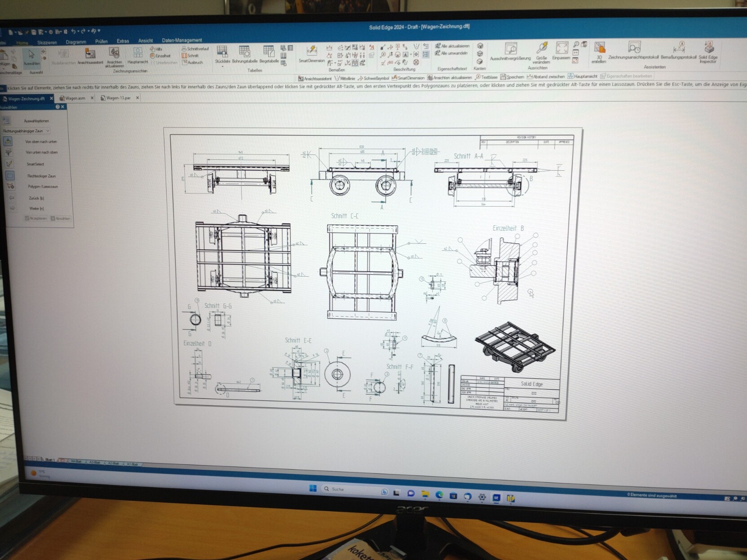Switch to the Prüfen ribbon tab

click(101, 41)
